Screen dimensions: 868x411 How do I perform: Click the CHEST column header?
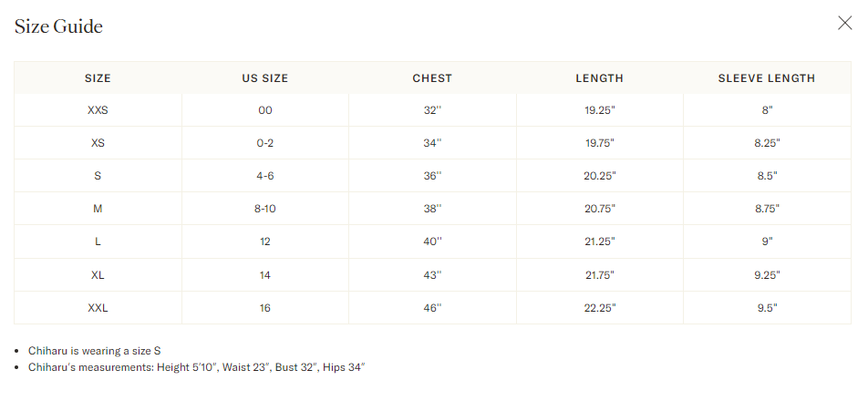point(432,78)
